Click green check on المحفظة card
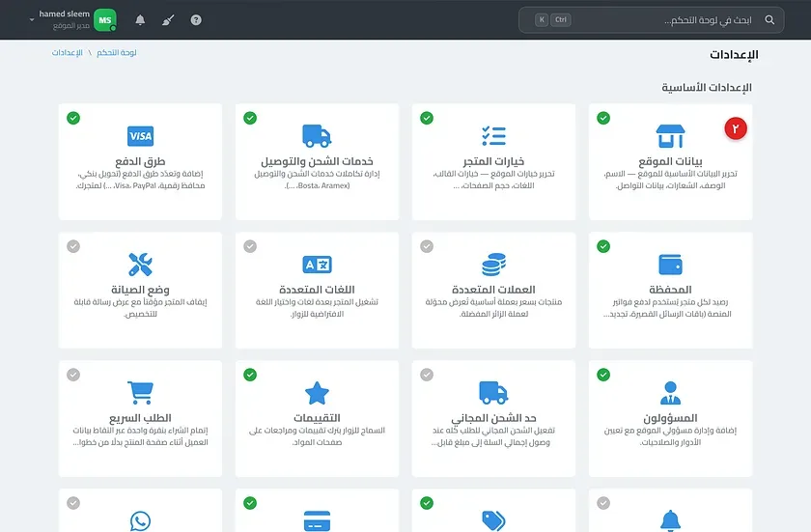Viewport: 811px width, 532px height. (x=603, y=246)
